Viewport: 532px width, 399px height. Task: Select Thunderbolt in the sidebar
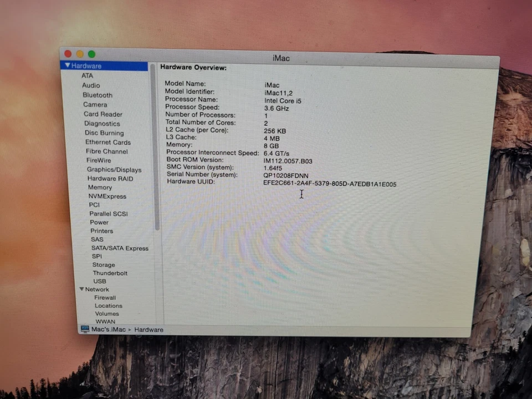pyautogui.click(x=110, y=273)
